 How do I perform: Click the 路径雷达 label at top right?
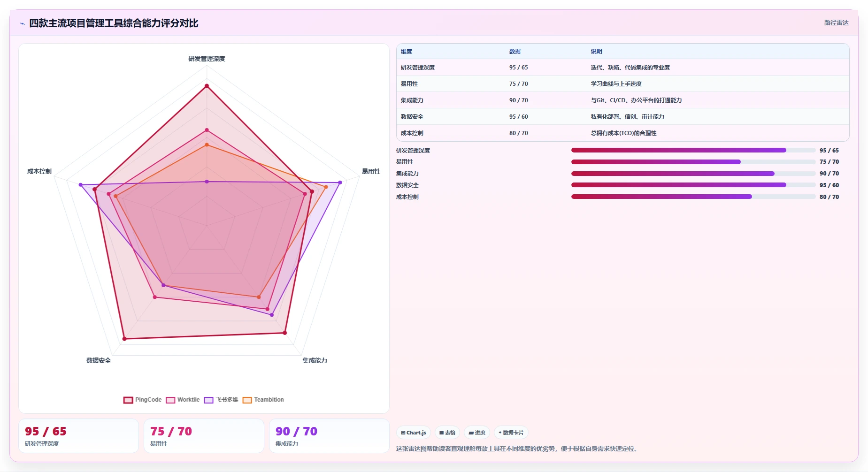click(836, 23)
